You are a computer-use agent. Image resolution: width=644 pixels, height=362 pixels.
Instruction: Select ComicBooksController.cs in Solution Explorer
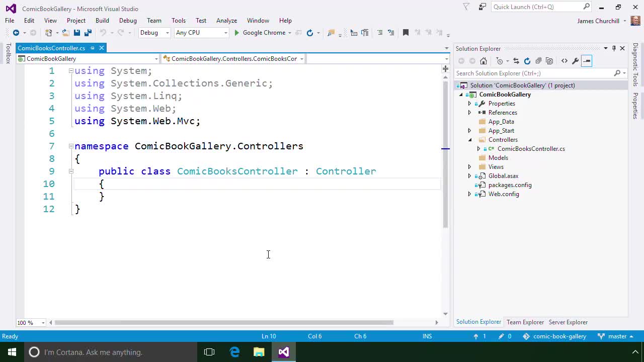pyautogui.click(x=531, y=148)
